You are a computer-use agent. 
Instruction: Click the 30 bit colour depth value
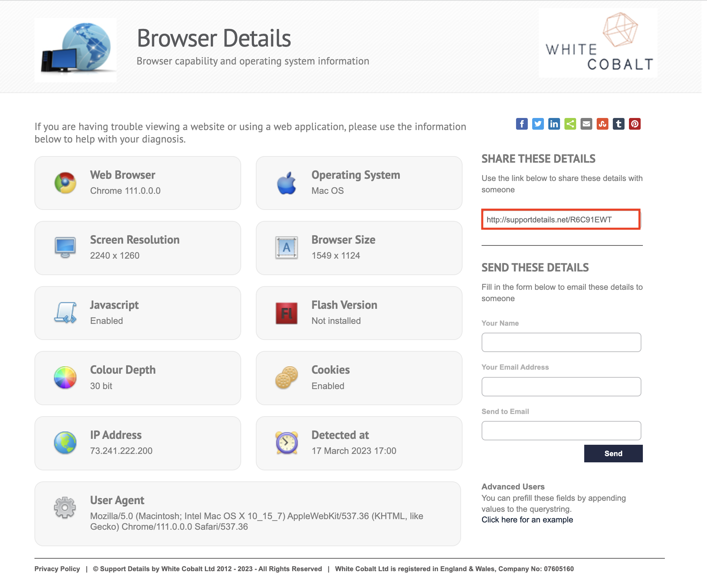101,386
